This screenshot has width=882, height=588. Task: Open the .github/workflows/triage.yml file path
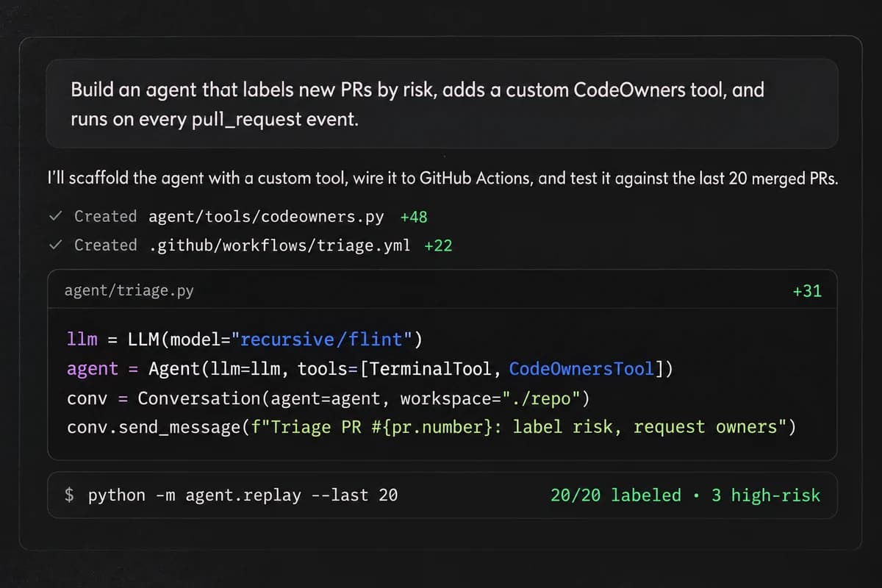point(279,245)
